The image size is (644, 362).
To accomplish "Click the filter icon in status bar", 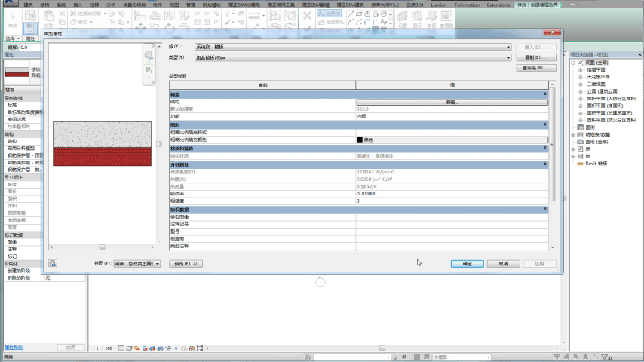I will pyautogui.click(x=605, y=357).
